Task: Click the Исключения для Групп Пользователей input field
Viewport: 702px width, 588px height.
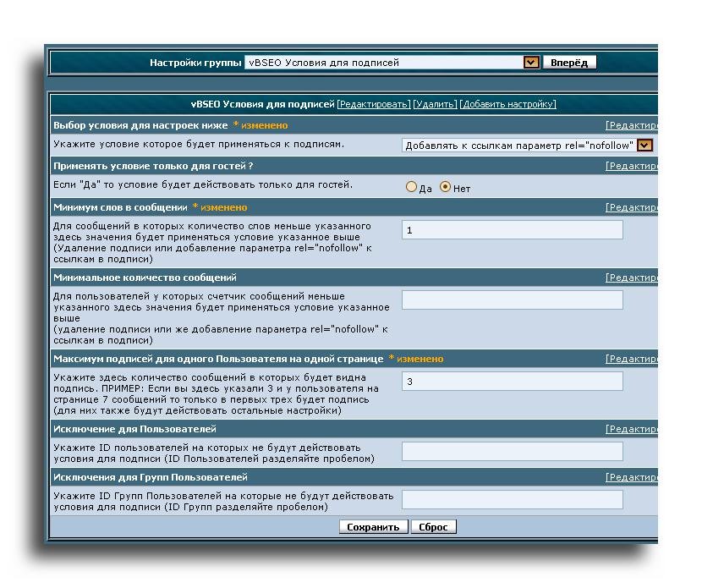Action: 513,499
